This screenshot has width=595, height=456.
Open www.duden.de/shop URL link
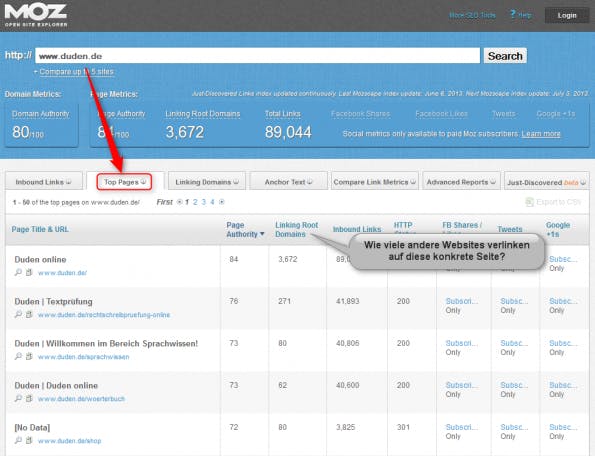69,441
